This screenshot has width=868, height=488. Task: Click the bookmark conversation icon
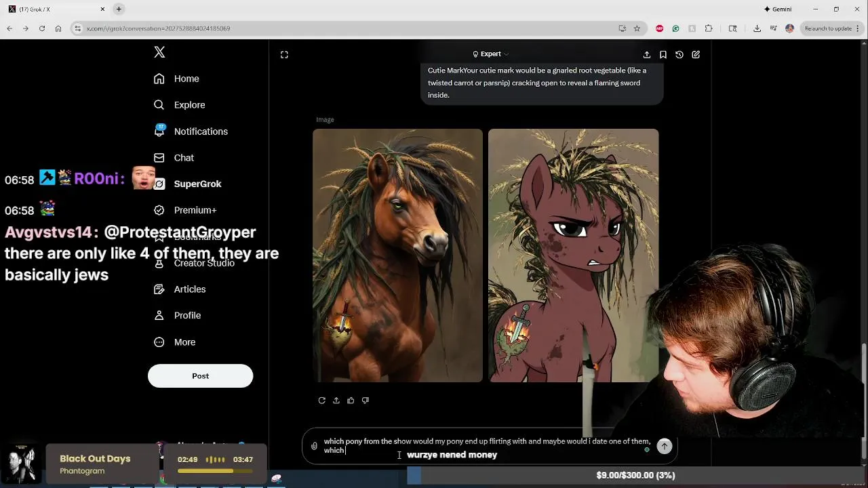coord(663,55)
